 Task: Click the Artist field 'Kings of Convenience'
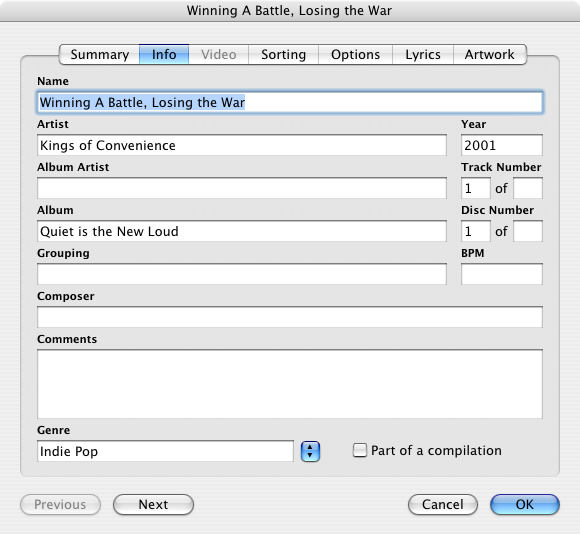[x=242, y=145]
